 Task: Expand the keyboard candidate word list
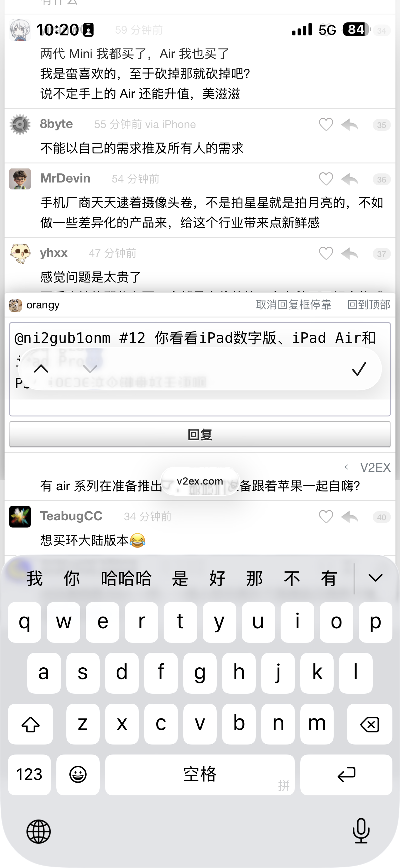375,578
